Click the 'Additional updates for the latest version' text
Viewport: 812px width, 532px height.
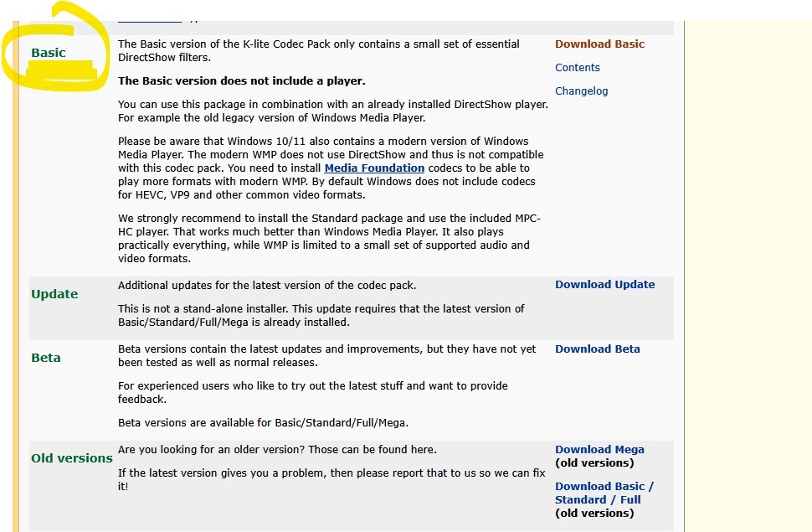(x=267, y=286)
